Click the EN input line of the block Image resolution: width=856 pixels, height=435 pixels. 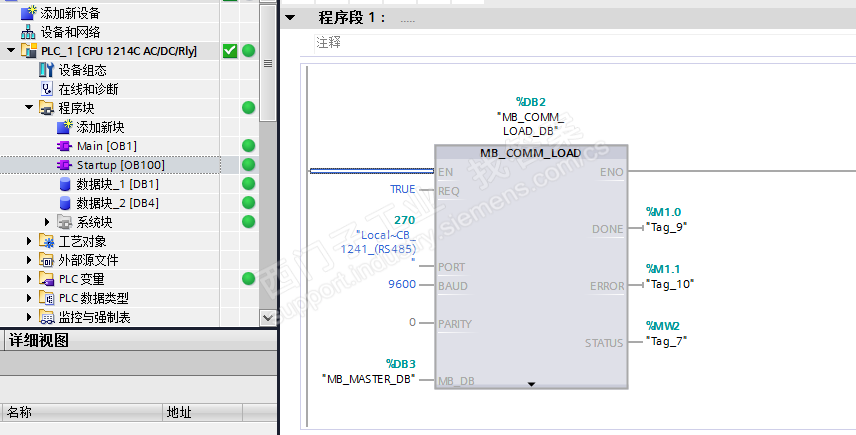[x=372, y=171]
